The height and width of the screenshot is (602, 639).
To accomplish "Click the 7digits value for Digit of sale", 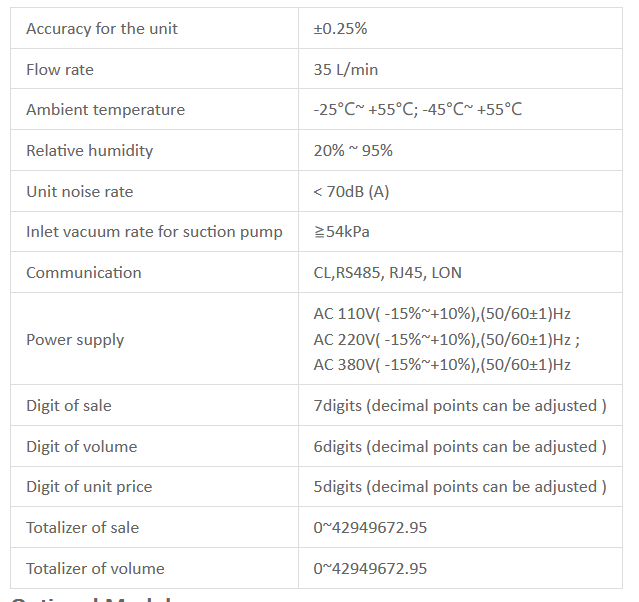I will tap(460, 406).
